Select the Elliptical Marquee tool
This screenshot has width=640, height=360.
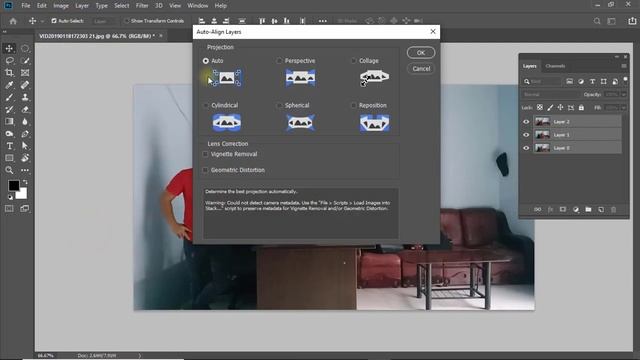click(x=25, y=49)
